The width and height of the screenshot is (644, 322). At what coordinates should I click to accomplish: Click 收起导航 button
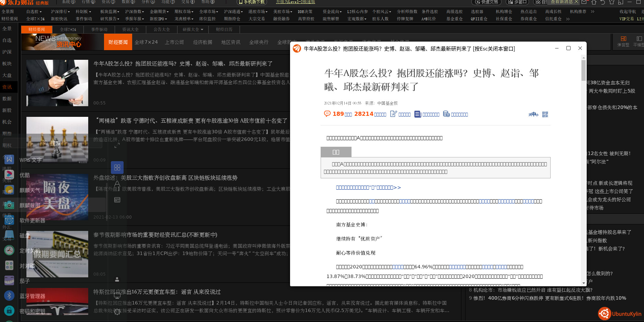628,12
